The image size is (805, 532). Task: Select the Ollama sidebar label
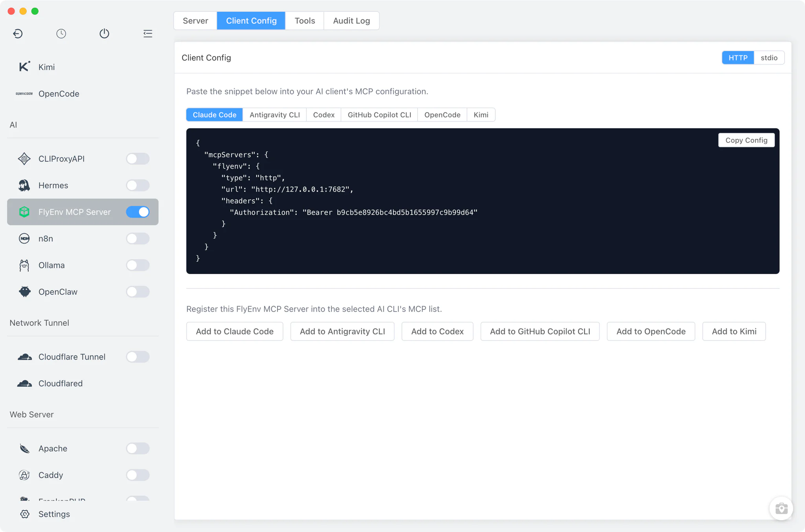[x=51, y=265]
